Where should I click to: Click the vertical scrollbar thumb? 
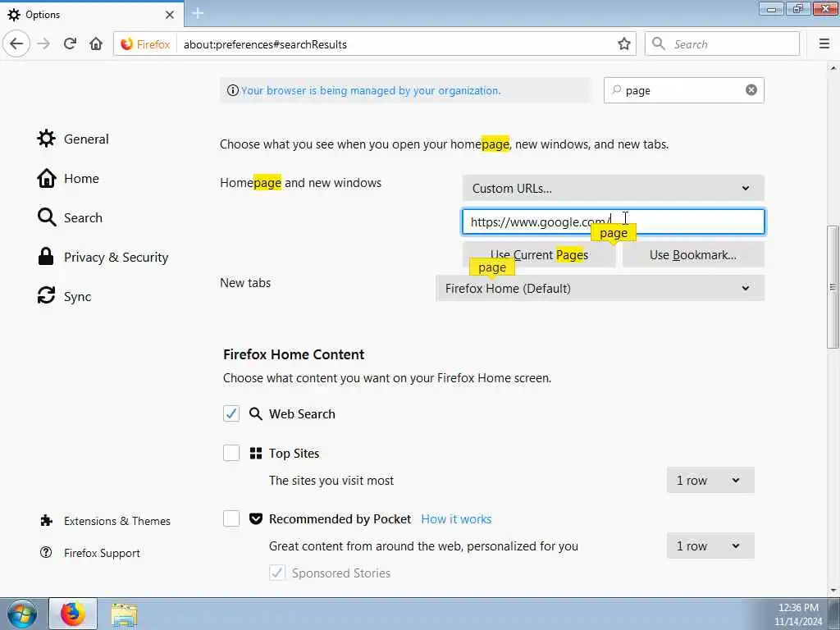833,286
